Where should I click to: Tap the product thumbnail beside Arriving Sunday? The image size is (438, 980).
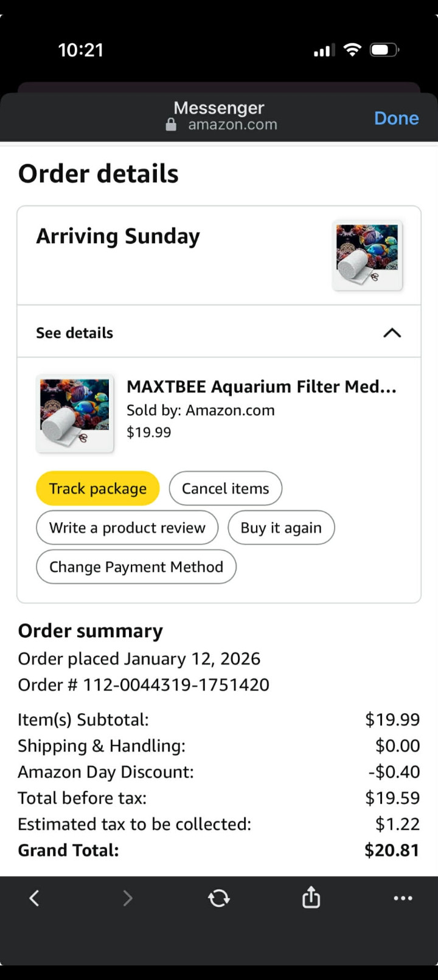367,255
